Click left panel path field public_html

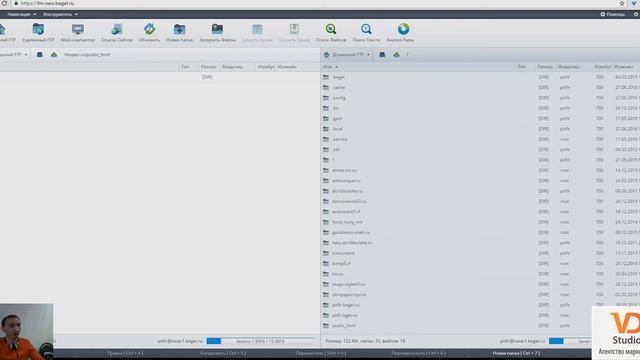click(x=87, y=54)
